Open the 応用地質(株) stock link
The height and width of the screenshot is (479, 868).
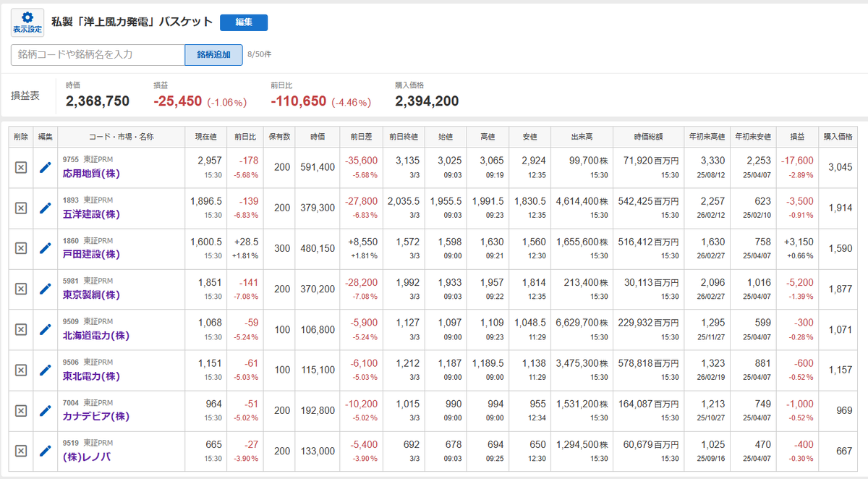point(91,174)
